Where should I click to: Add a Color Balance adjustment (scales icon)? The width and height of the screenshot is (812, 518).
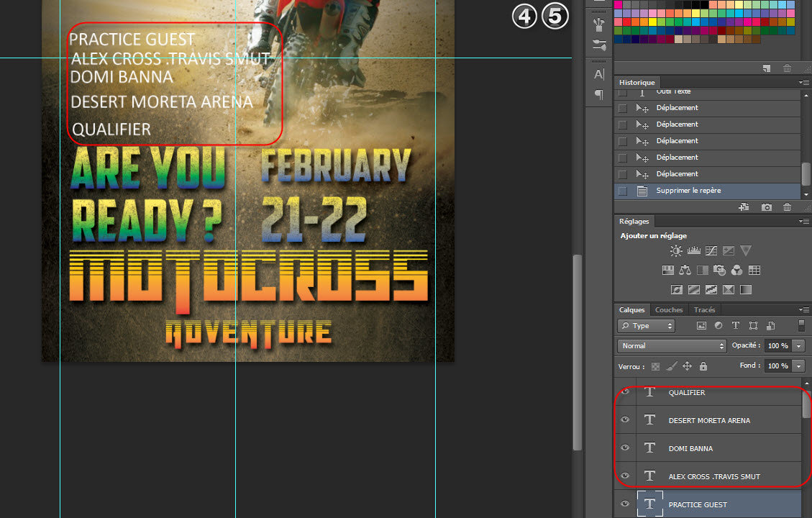(x=684, y=271)
